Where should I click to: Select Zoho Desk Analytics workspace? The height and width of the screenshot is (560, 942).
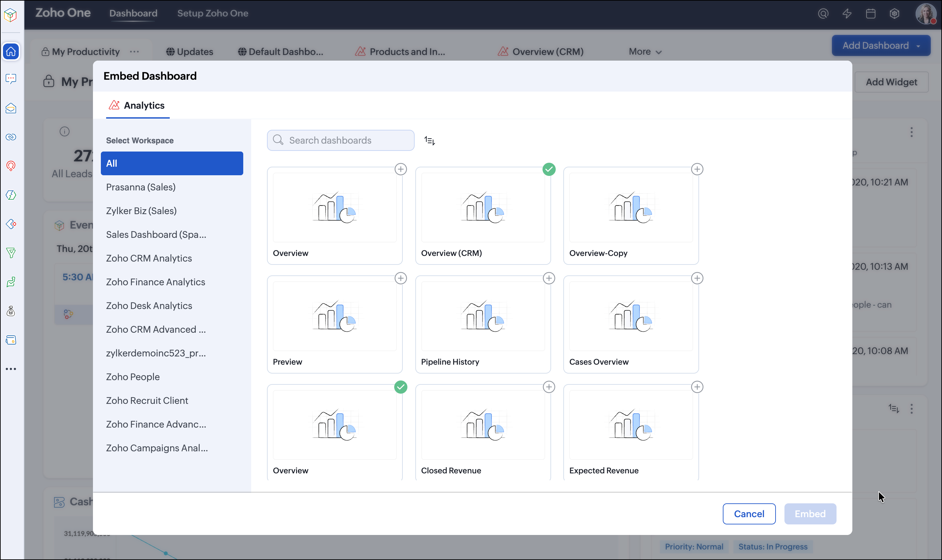[172, 306]
